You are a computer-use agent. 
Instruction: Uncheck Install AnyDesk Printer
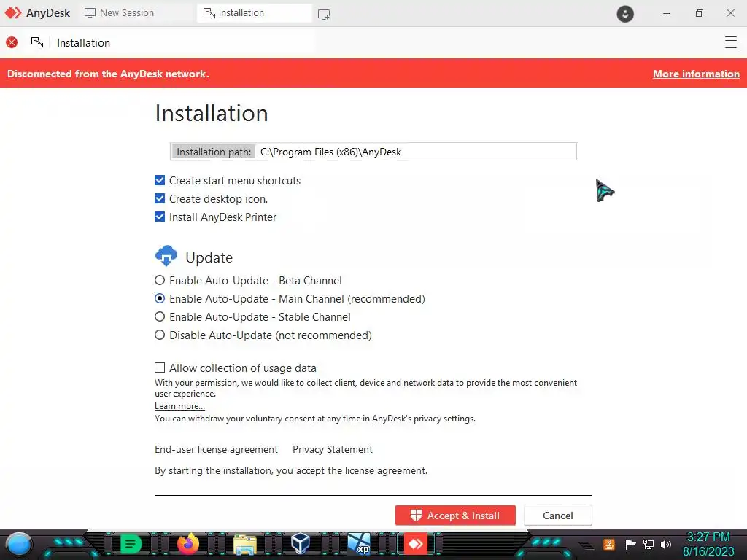pos(160,217)
